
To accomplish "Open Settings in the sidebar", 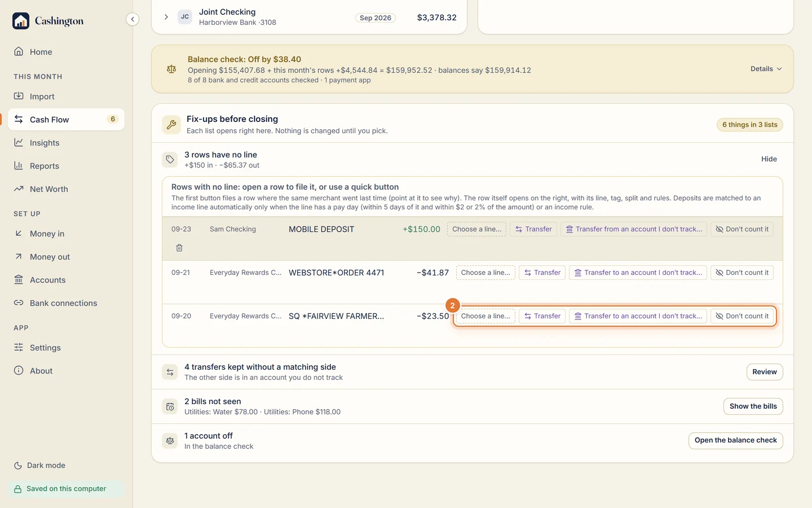I will [x=67, y=348].
